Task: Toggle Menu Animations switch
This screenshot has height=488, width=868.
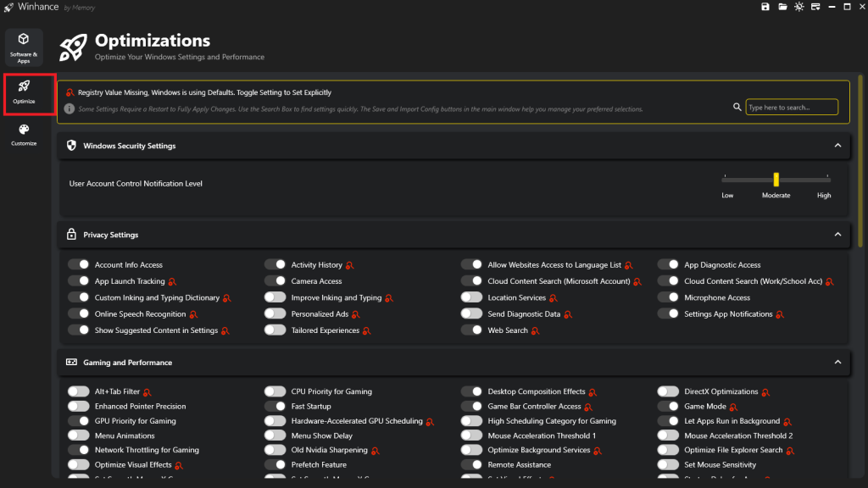Action: (79, 435)
